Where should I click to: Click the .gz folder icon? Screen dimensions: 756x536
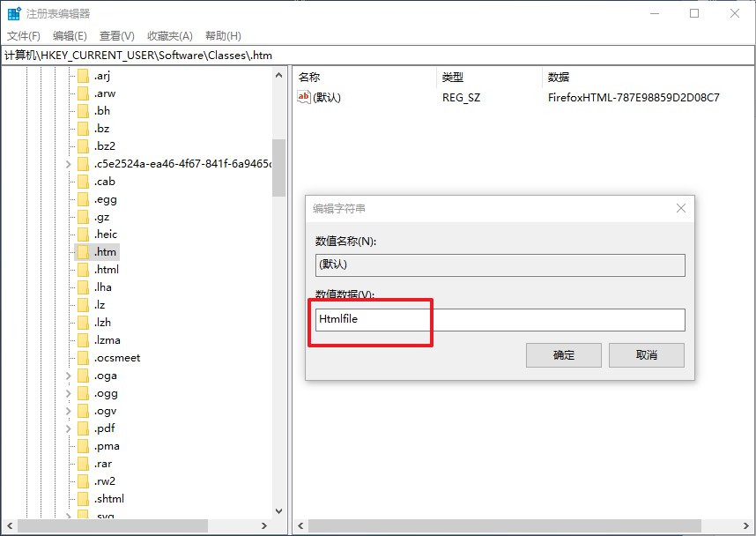[84, 217]
